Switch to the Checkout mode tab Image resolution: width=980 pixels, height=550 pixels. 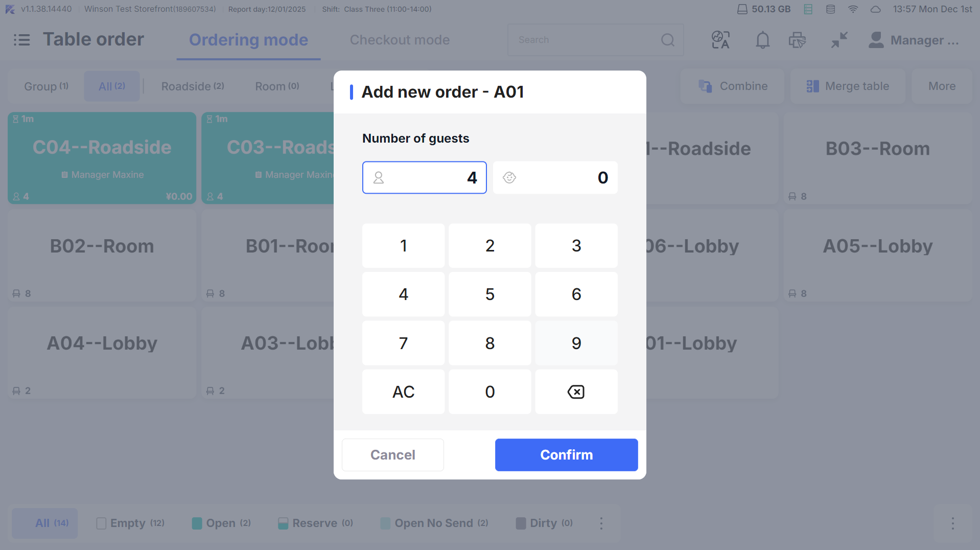coord(400,40)
